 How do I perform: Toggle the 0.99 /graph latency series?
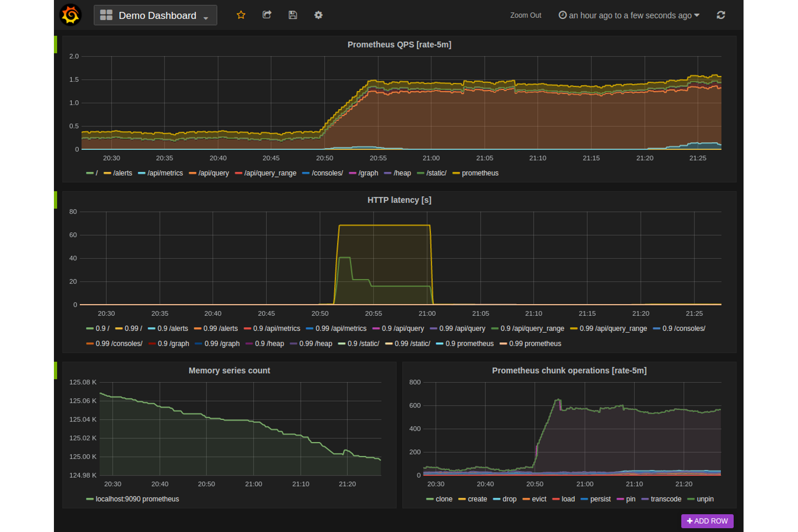click(x=222, y=343)
